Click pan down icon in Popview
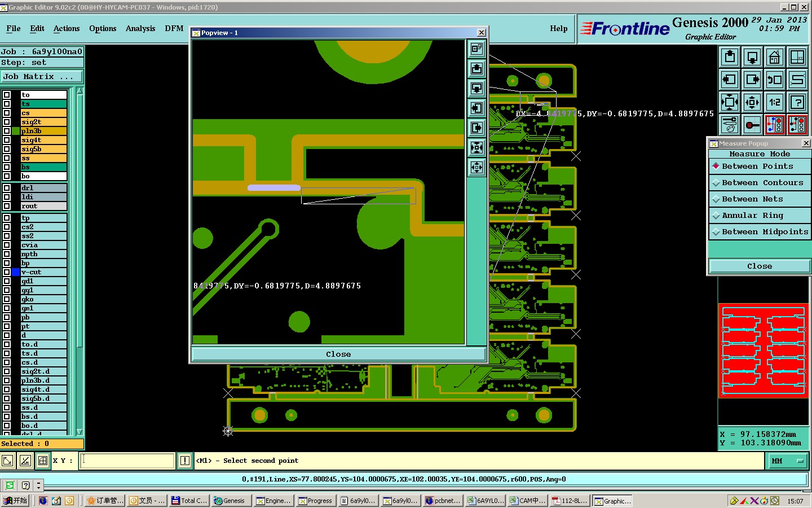Viewport: 812px width, 508px height. click(x=477, y=89)
